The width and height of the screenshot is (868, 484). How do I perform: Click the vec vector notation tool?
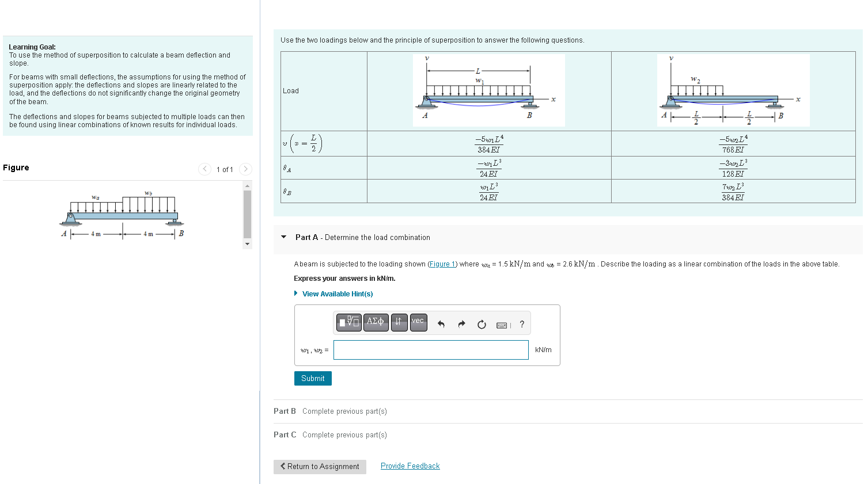tap(418, 322)
